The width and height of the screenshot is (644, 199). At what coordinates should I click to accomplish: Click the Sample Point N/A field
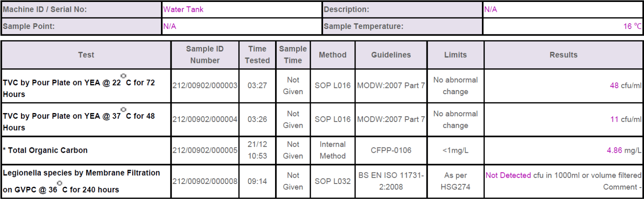[x=241, y=27]
